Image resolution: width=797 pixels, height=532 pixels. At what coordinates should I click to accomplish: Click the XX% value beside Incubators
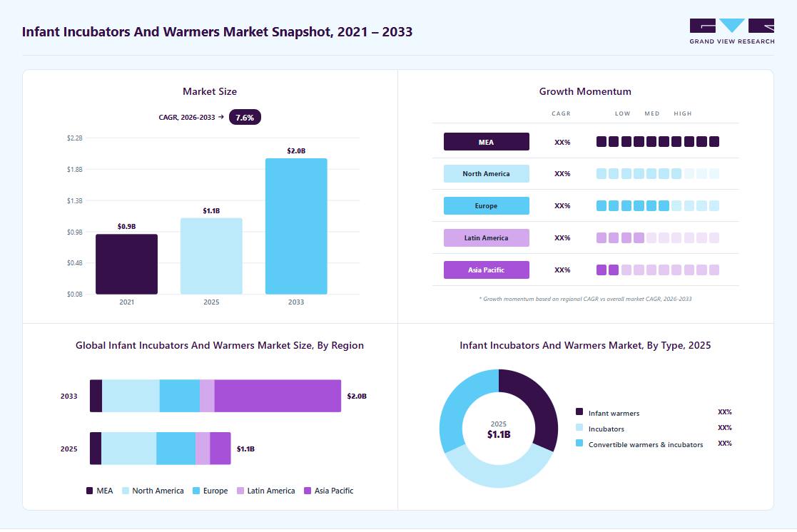tap(725, 428)
